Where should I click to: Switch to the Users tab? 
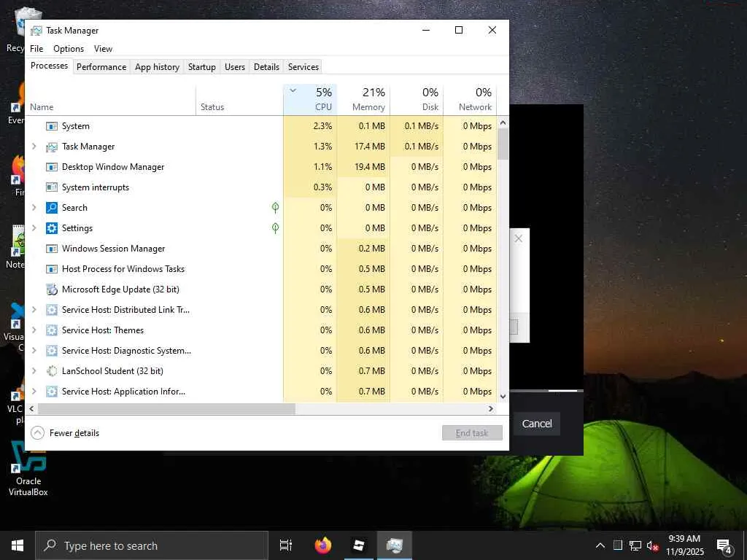pyautogui.click(x=235, y=66)
